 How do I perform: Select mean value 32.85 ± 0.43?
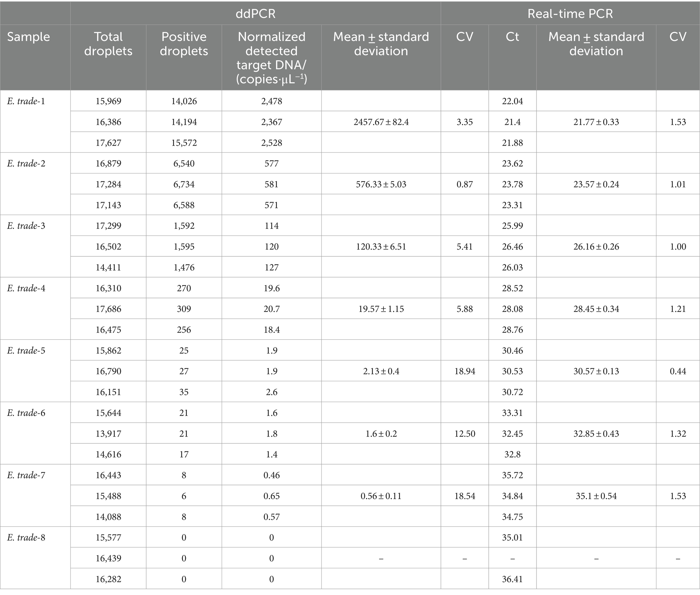tap(596, 433)
